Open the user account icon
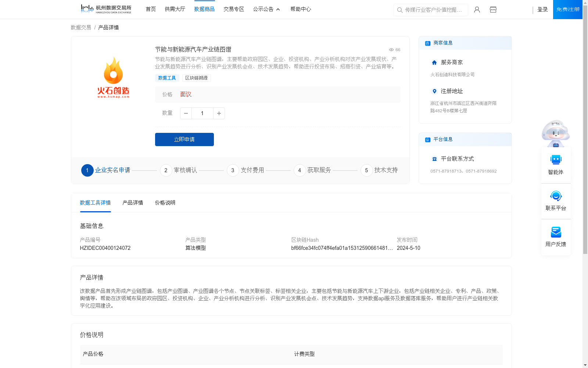 point(477,10)
